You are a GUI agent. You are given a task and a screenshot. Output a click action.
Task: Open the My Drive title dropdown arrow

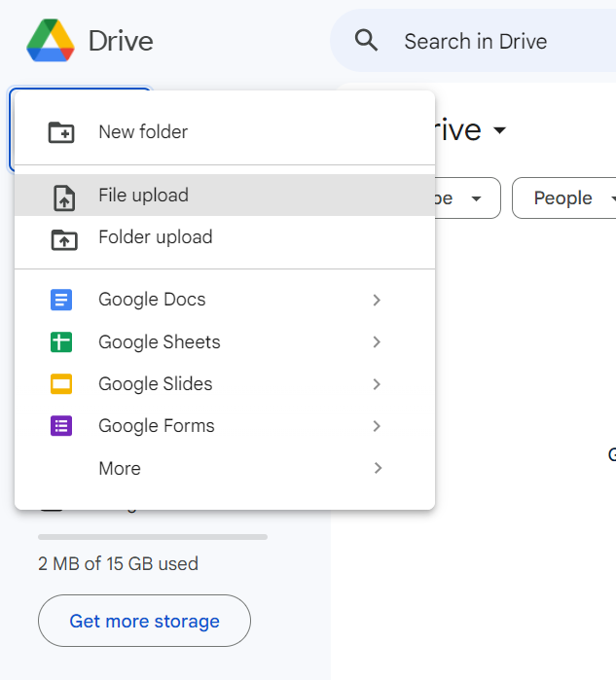pyautogui.click(x=500, y=130)
